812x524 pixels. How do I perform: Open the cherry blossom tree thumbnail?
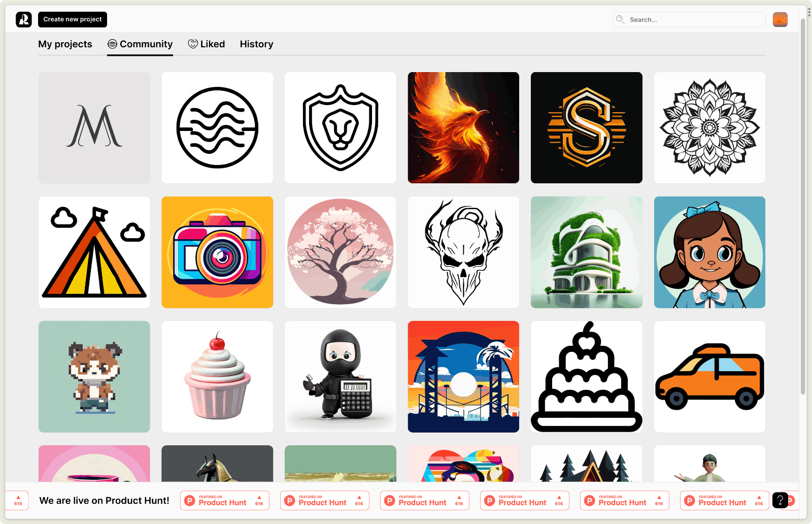(341, 252)
